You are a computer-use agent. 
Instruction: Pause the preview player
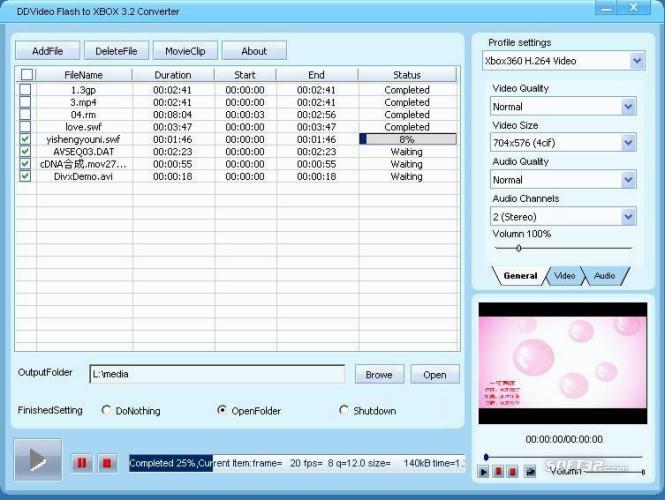[498, 471]
